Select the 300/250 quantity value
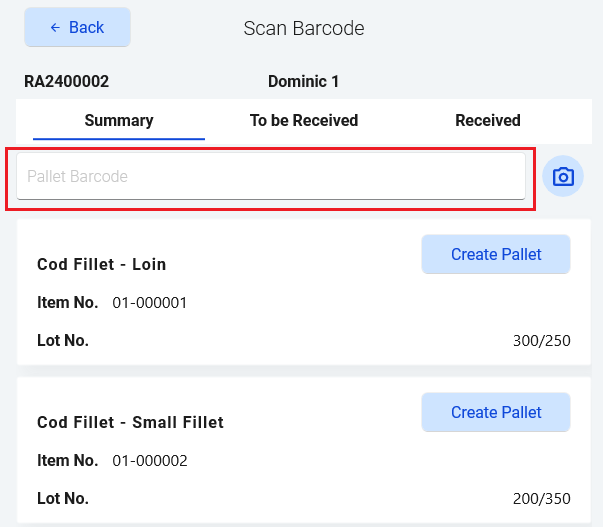Viewport: 603px width, 527px height. click(x=541, y=341)
